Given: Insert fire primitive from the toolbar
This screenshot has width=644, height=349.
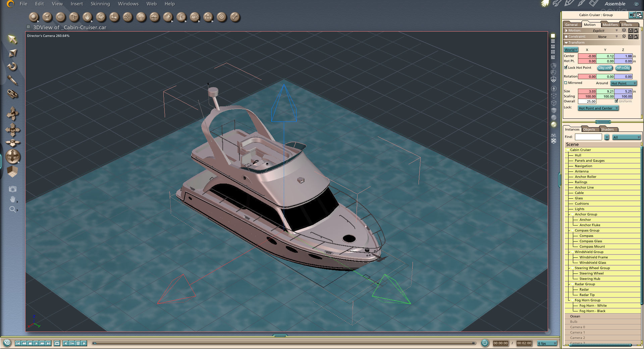Looking at the screenshot, I should point(87,17).
